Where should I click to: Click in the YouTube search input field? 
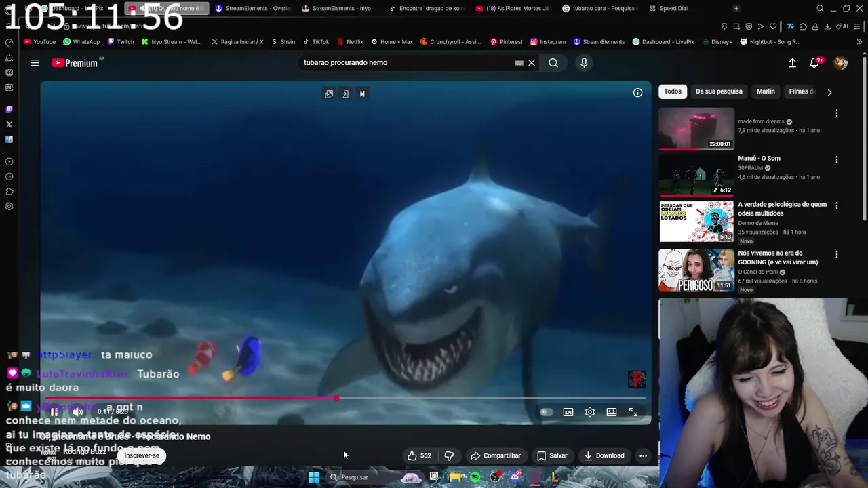click(x=407, y=63)
